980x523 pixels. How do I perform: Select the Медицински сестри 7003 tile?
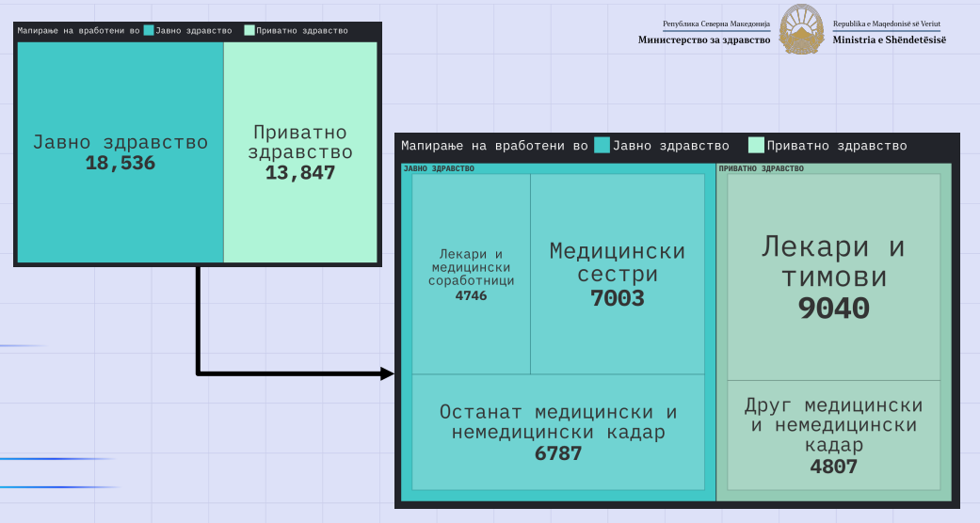point(617,274)
